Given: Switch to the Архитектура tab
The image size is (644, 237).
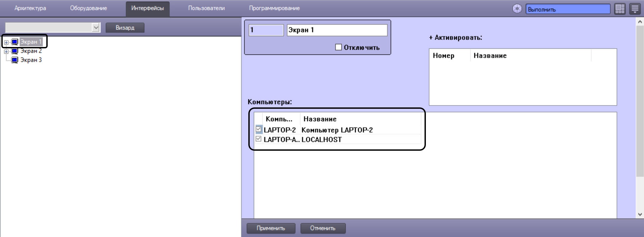Looking at the screenshot, I should [30, 8].
